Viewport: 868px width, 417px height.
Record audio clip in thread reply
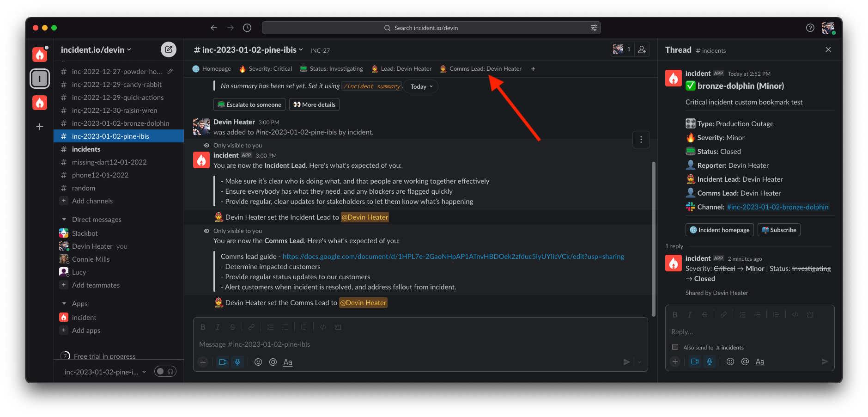click(x=710, y=362)
